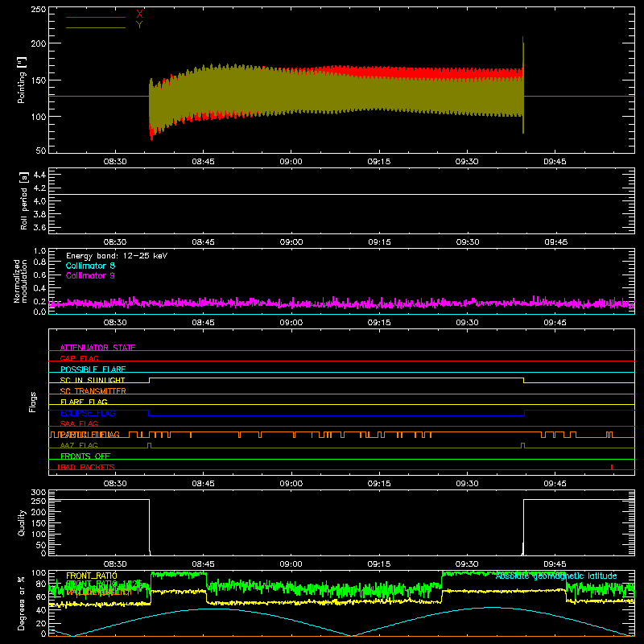Click the ATTENUATOR_STATE flag label
This screenshot has height=644, width=644.
(x=97, y=348)
